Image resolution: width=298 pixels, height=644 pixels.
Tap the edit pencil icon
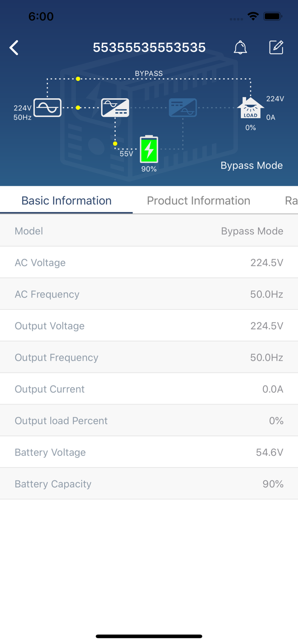pyautogui.click(x=276, y=47)
